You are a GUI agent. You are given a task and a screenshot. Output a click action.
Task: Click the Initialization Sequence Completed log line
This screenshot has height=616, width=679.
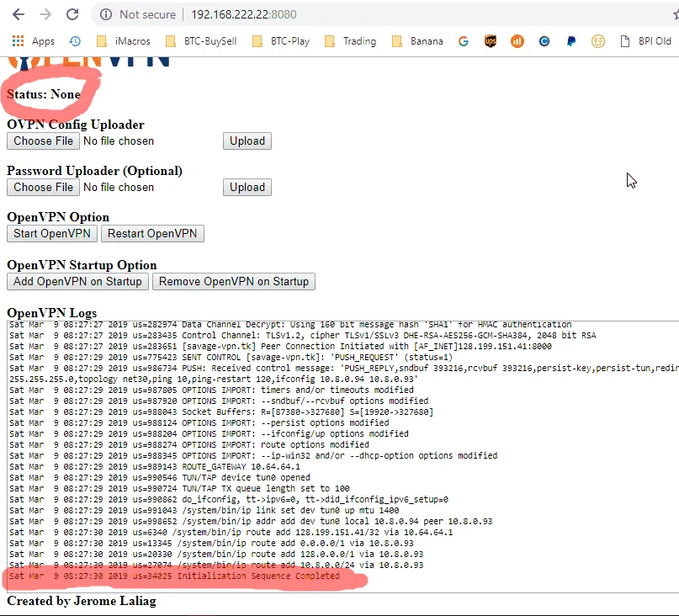coord(174,576)
